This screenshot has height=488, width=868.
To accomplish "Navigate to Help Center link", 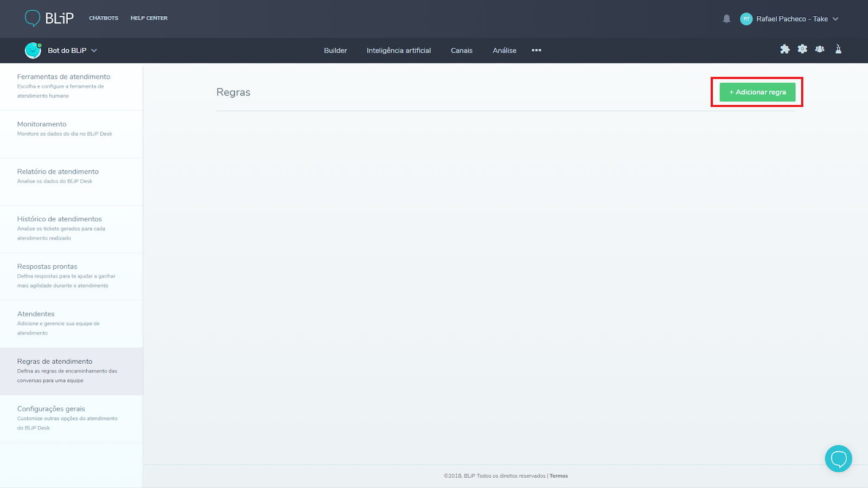I will (149, 18).
